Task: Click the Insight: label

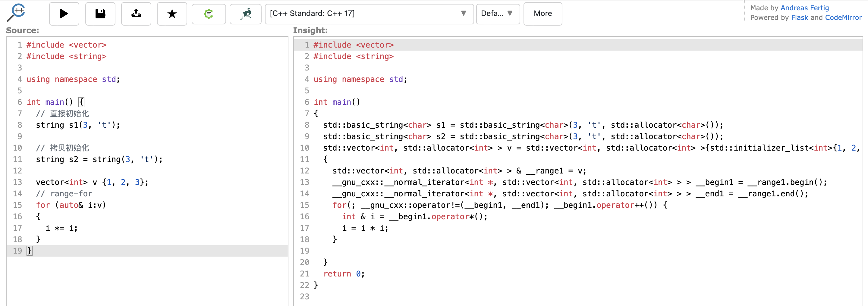Action: point(310,30)
